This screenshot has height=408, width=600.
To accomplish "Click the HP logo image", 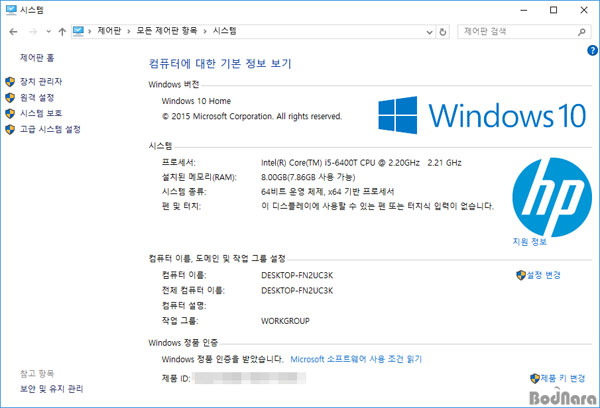I will (x=552, y=197).
